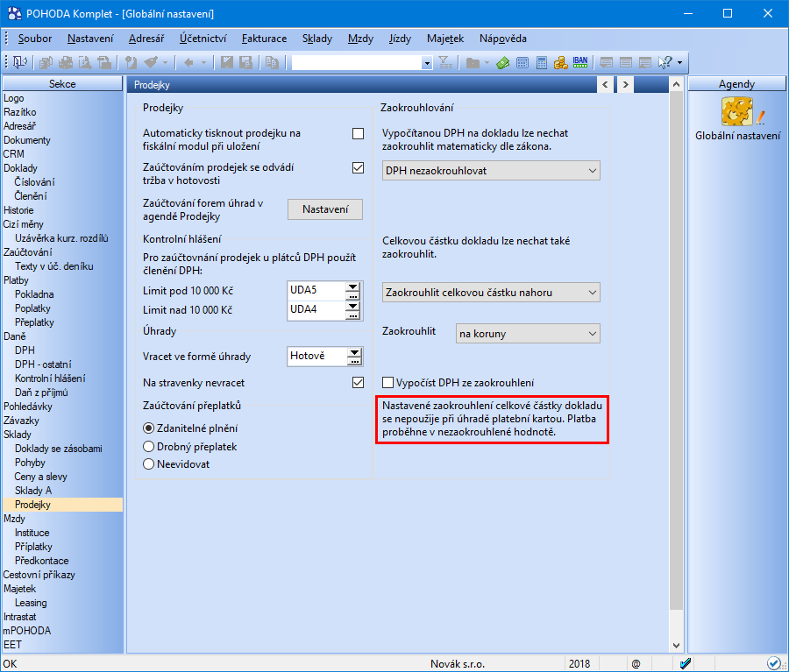This screenshot has width=789, height=672.
Task: Open the Nápověda menu
Action: pos(502,39)
